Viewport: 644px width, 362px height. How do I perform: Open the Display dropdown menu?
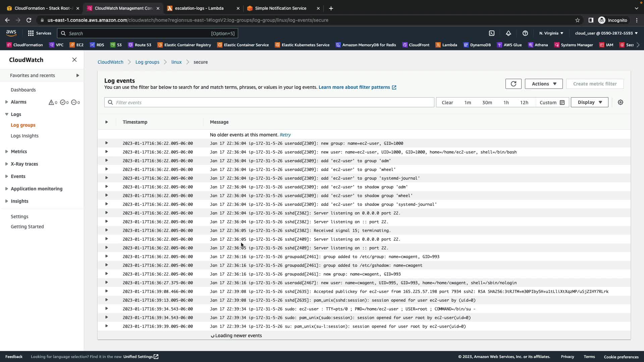589,102
